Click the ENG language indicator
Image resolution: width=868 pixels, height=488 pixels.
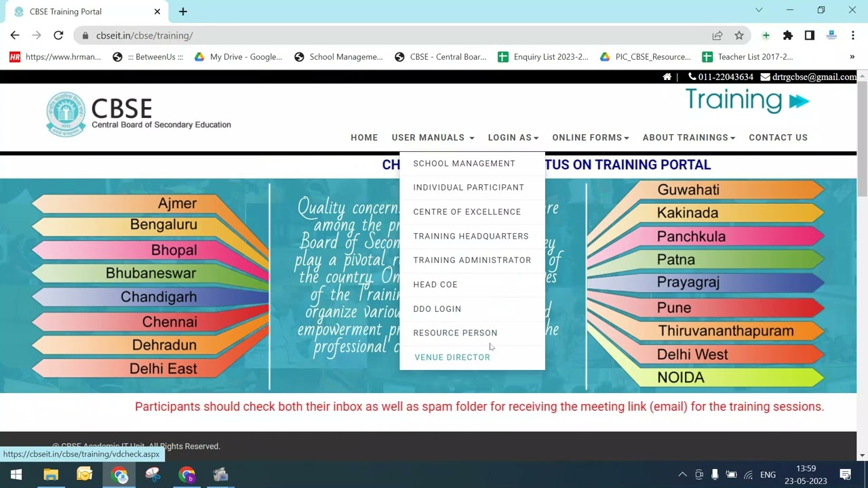pos(768,474)
